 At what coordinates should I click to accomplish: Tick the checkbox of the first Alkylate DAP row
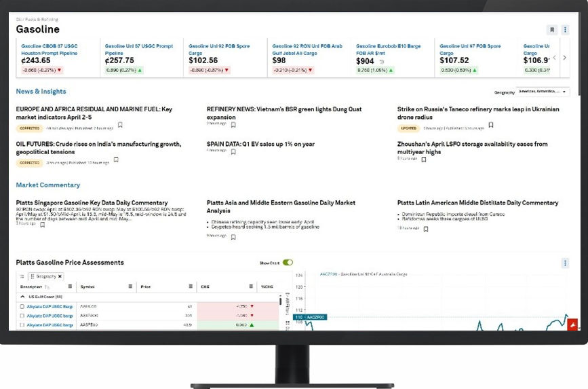pos(22,306)
